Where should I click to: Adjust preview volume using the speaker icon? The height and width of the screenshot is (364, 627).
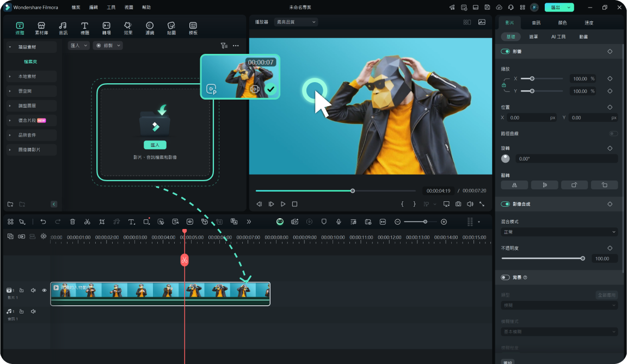(470, 204)
